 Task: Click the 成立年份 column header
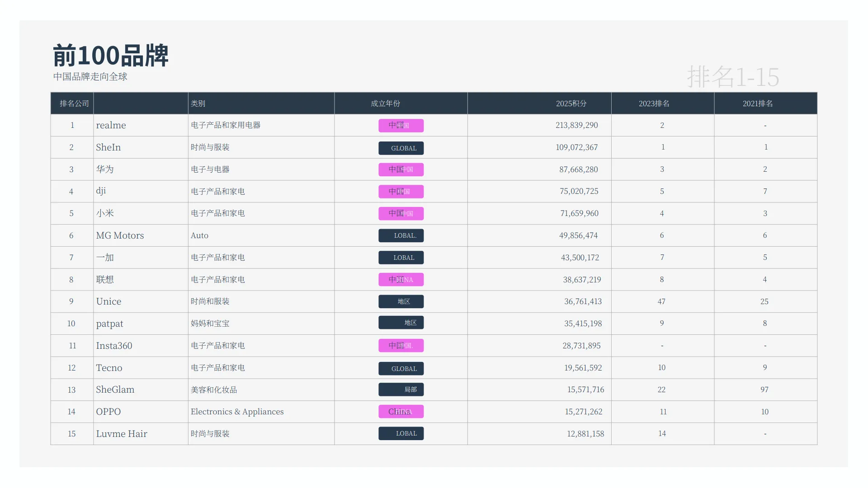(385, 103)
